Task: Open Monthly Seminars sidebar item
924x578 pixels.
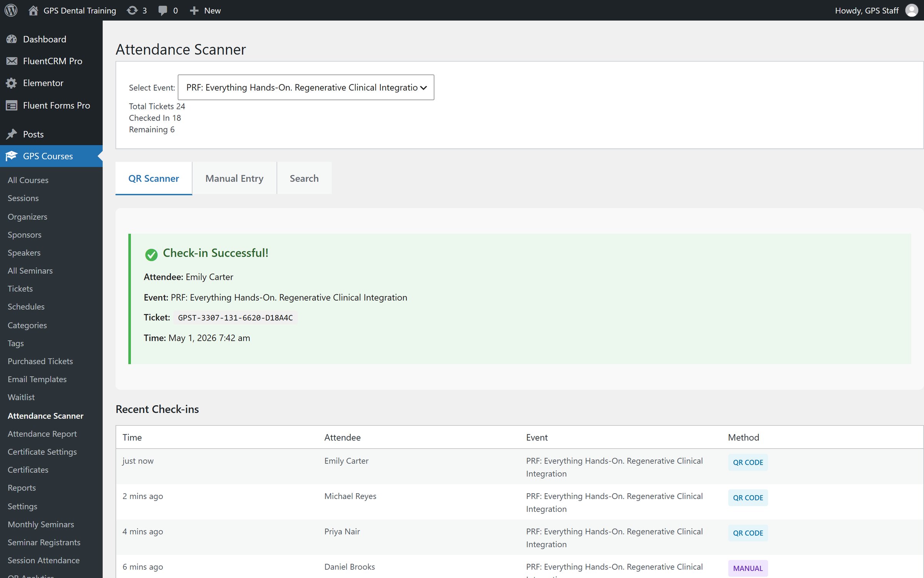Action: pyautogui.click(x=41, y=524)
